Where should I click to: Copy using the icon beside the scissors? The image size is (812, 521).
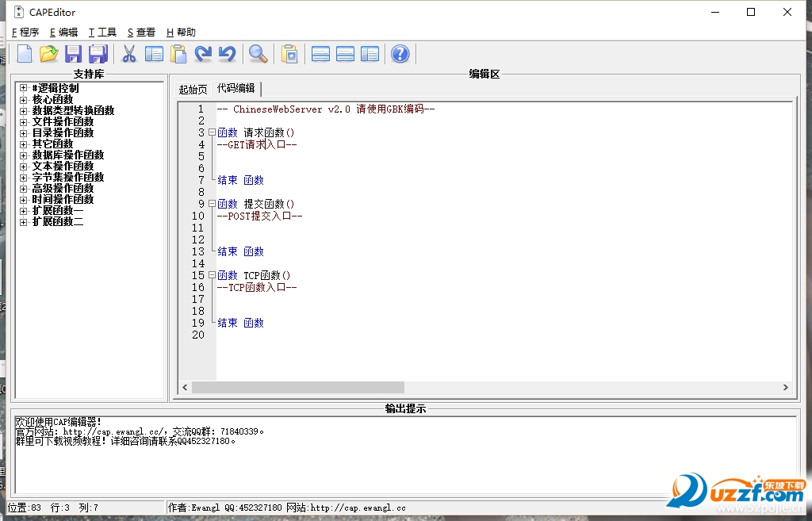click(154, 54)
